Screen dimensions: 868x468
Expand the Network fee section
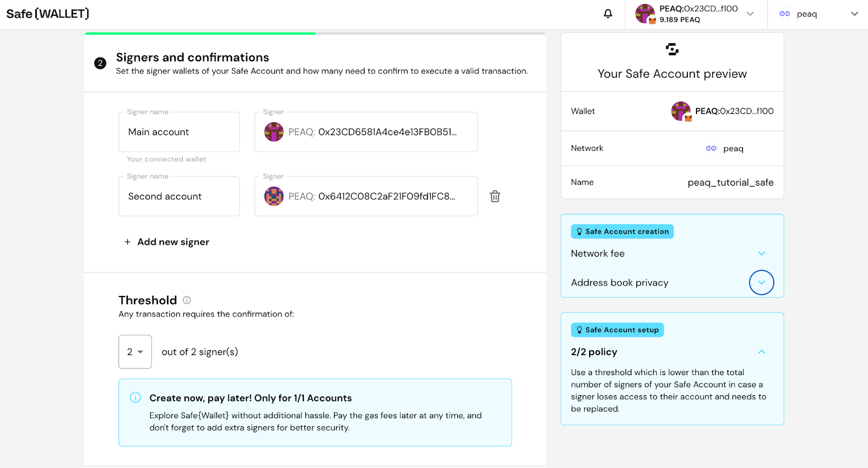click(x=762, y=254)
